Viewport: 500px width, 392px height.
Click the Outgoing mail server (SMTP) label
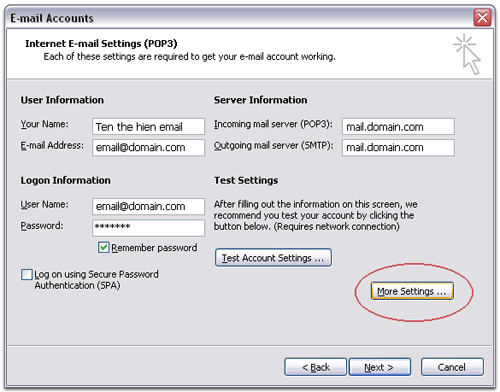274,146
